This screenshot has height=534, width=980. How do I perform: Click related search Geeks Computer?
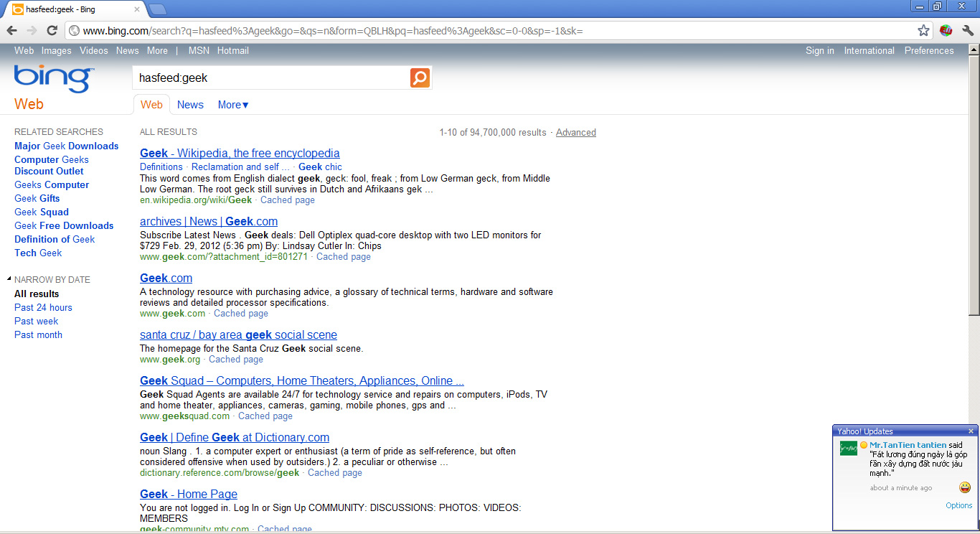(52, 185)
